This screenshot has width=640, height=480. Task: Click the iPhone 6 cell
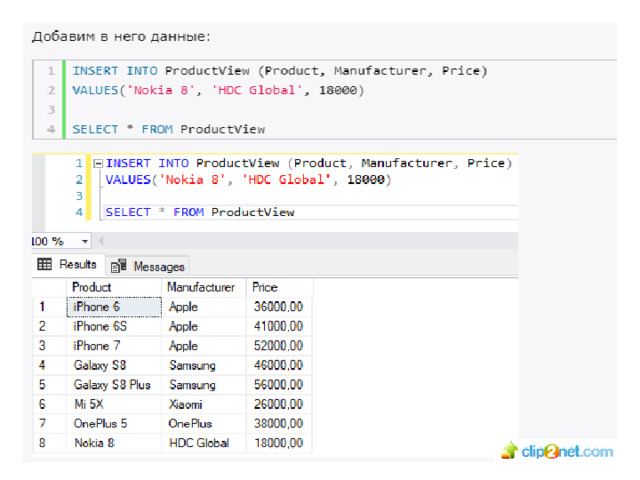(x=97, y=307)
